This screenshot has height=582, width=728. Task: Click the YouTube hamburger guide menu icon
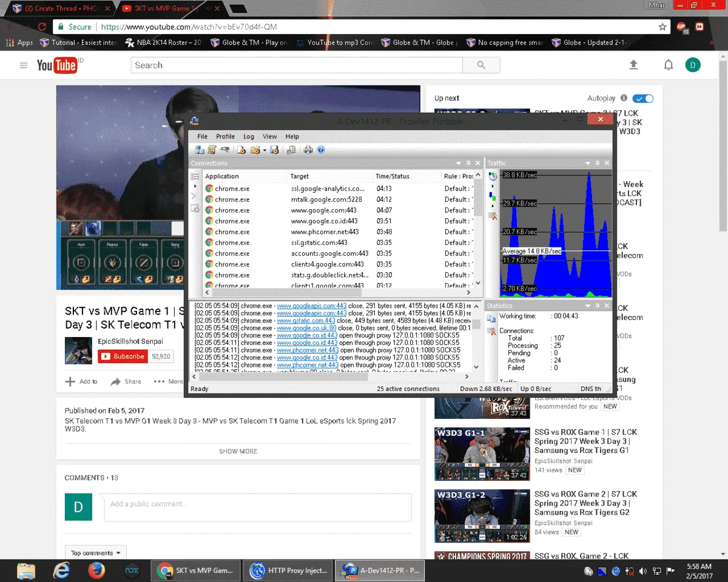[x=24, y=65]
